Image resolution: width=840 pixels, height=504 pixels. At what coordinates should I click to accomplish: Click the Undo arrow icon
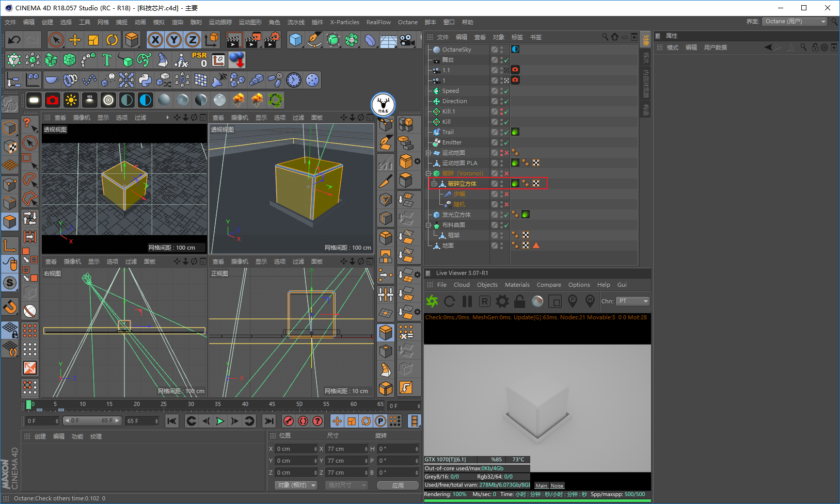[14, 40]
